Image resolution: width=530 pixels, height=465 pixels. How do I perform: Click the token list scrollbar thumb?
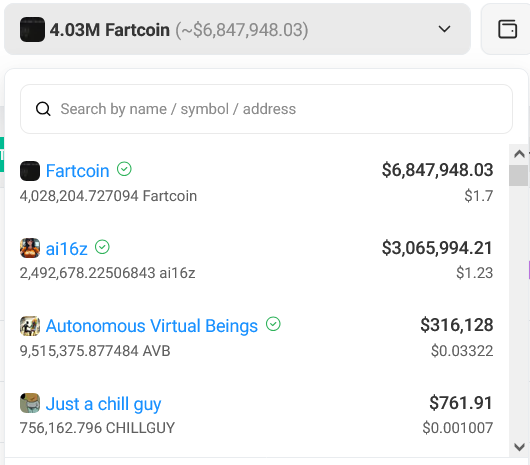pyautogui.click(x=519, y=175)
